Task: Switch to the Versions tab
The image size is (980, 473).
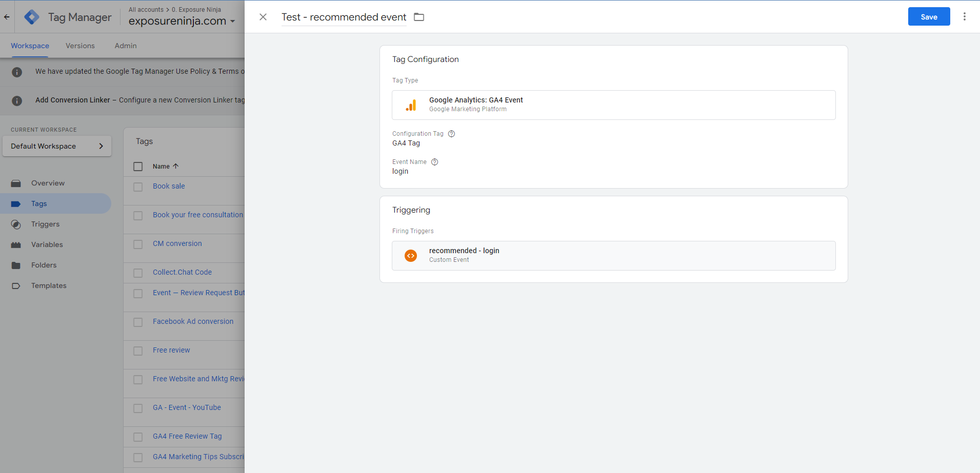Action: 80,46
